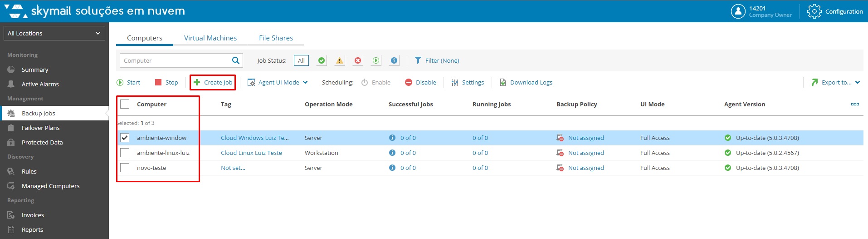Filter jobs by success status icon

(x=322, y=60)
